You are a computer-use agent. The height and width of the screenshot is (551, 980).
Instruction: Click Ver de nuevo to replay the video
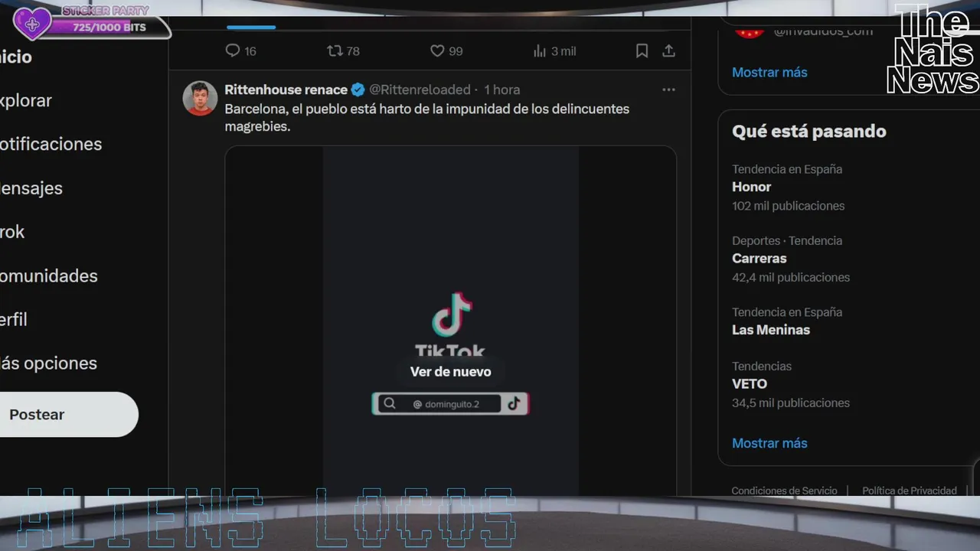(x=451, y=372)
